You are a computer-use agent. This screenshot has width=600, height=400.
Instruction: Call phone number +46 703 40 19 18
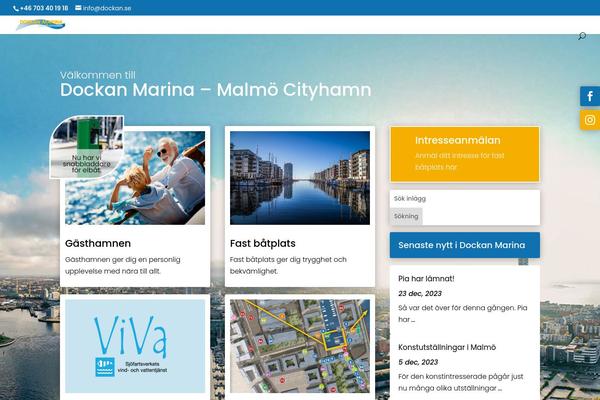click(41, 8)
